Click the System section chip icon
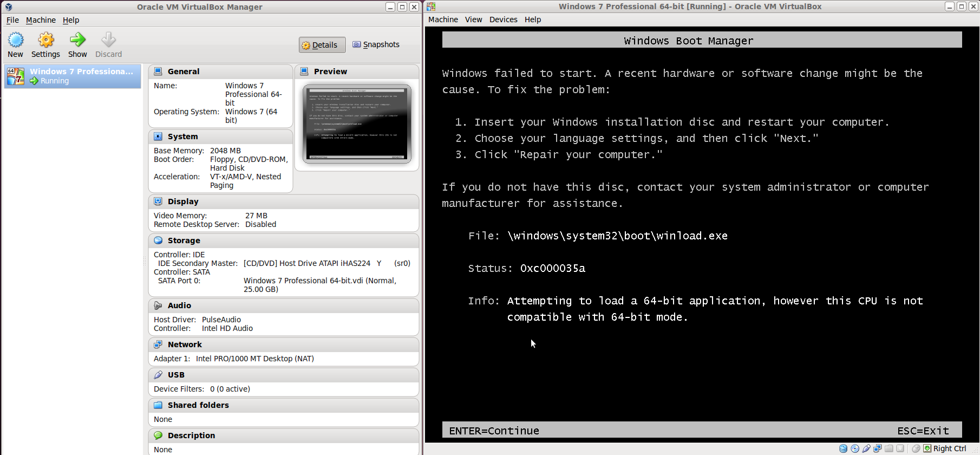Screen dimensions: 980x455 [158, 136]
